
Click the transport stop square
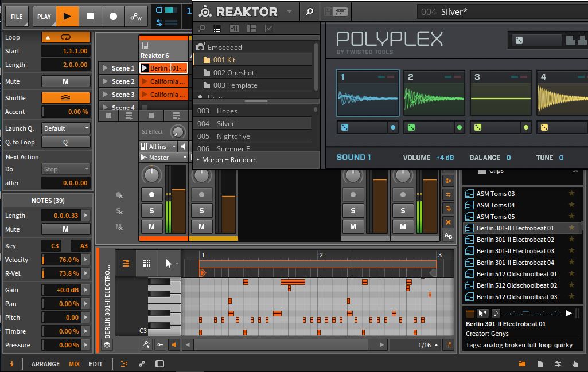coord(91,17)
